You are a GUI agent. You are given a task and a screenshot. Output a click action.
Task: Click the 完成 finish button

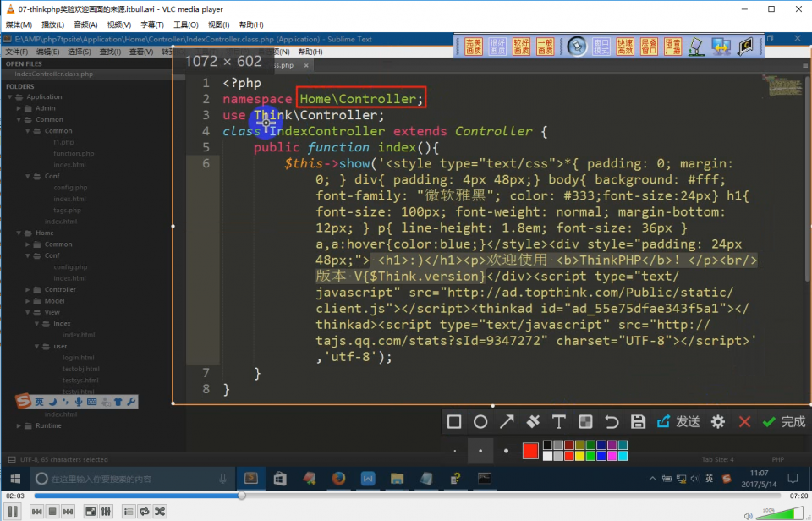pos(784,421)
